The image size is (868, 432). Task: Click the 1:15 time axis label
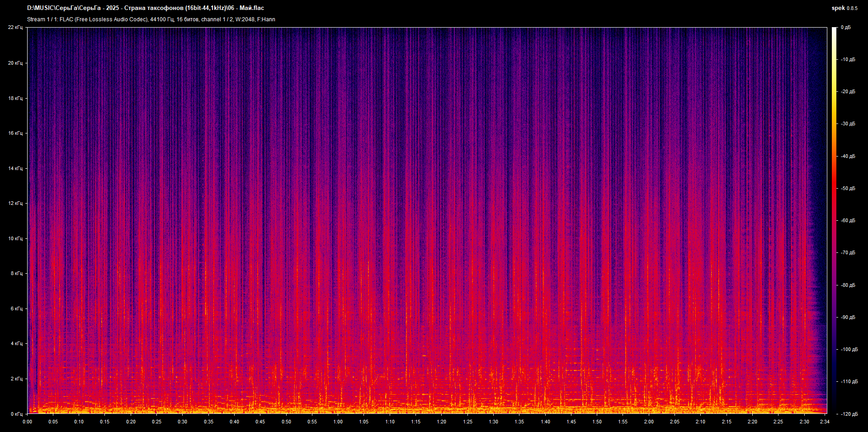tap(416, 422)
